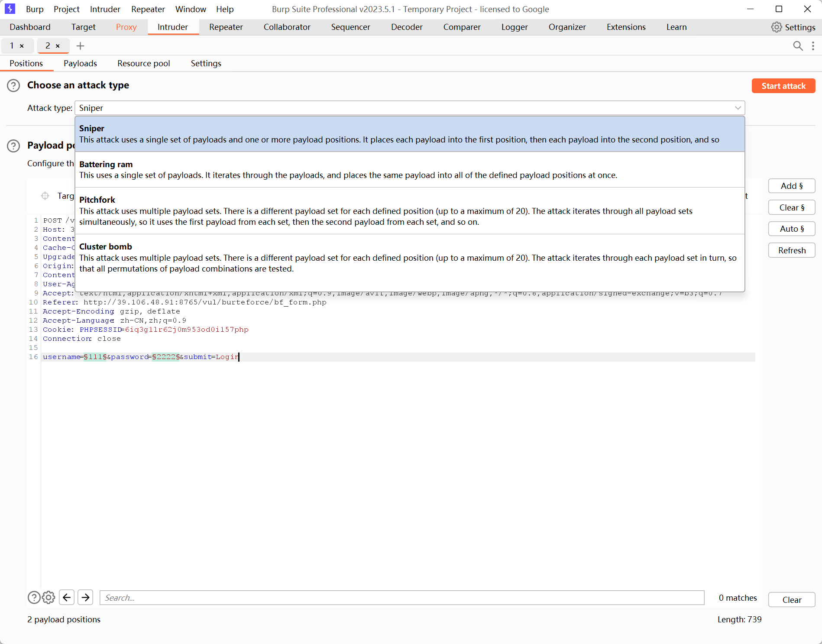Viewport: 822px width, 644px height.
Task: Click the Referer header line
Action: pos(184,302)
